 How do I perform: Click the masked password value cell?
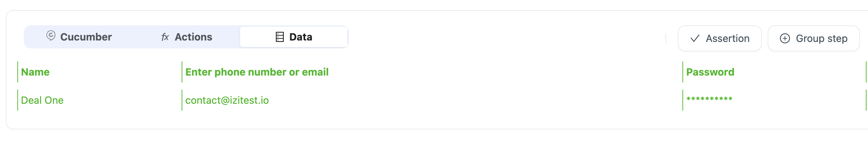pos(774,100)
